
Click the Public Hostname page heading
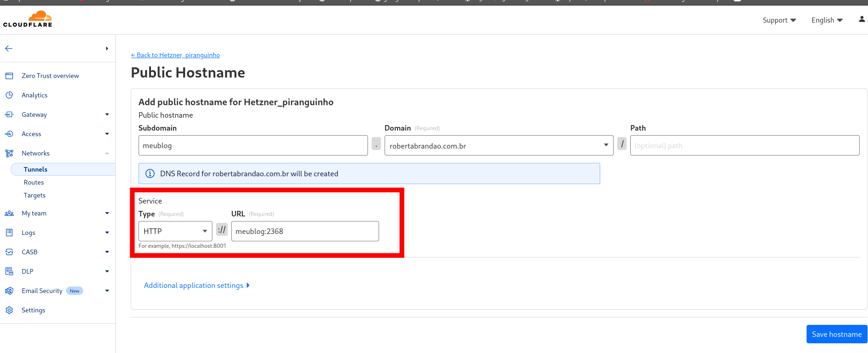[188, 72]
